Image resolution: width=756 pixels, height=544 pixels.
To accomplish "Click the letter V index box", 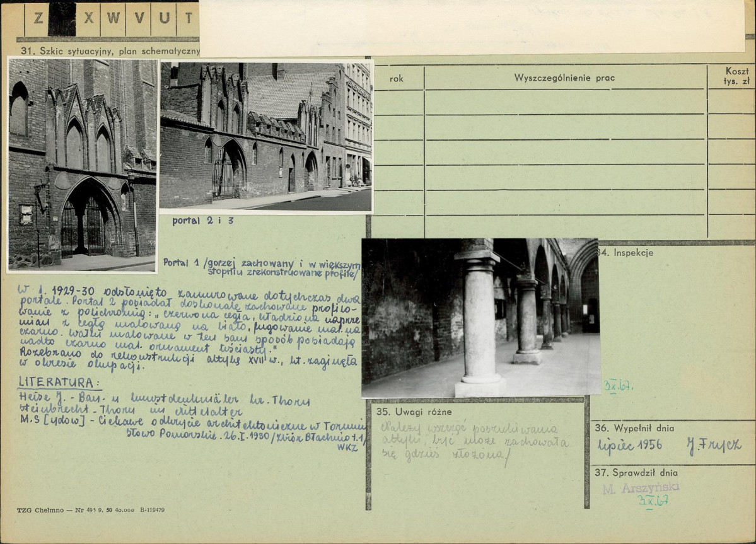I will click(x=138, y=19).
